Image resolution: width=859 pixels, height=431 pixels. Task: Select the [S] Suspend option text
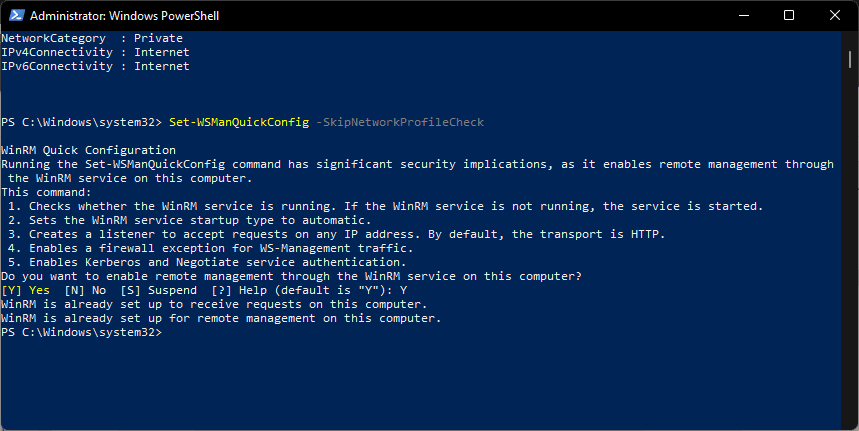158,290
